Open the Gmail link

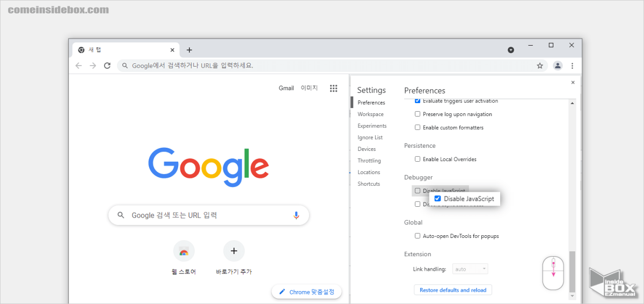(x=286, y=88)
